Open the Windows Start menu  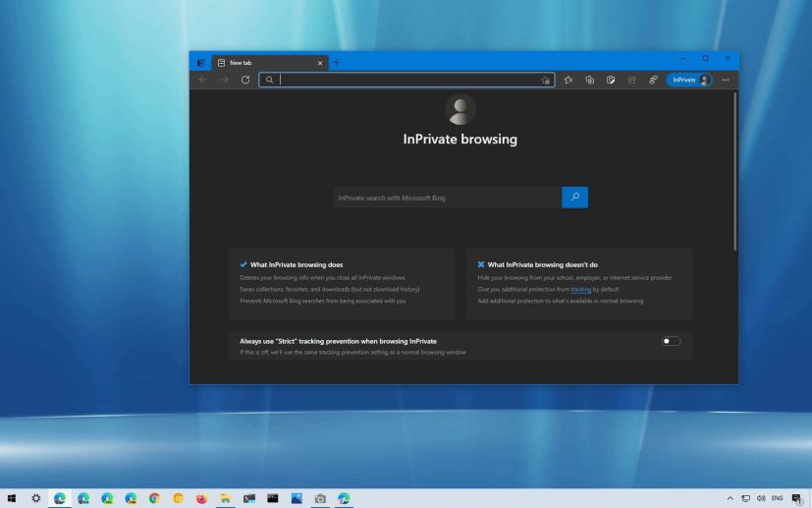click(x=12, y=498)
